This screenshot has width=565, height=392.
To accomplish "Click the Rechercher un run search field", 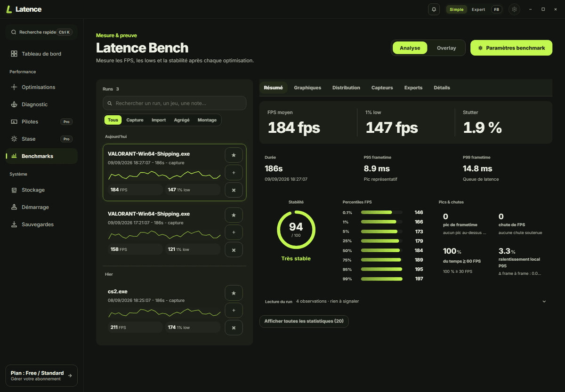I will (x=174, y=103).
